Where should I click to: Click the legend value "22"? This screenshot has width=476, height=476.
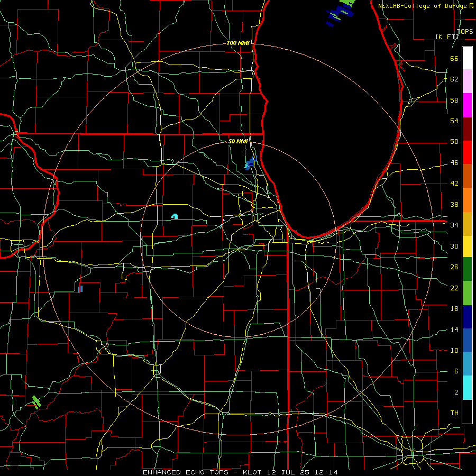tap(454, 288)
